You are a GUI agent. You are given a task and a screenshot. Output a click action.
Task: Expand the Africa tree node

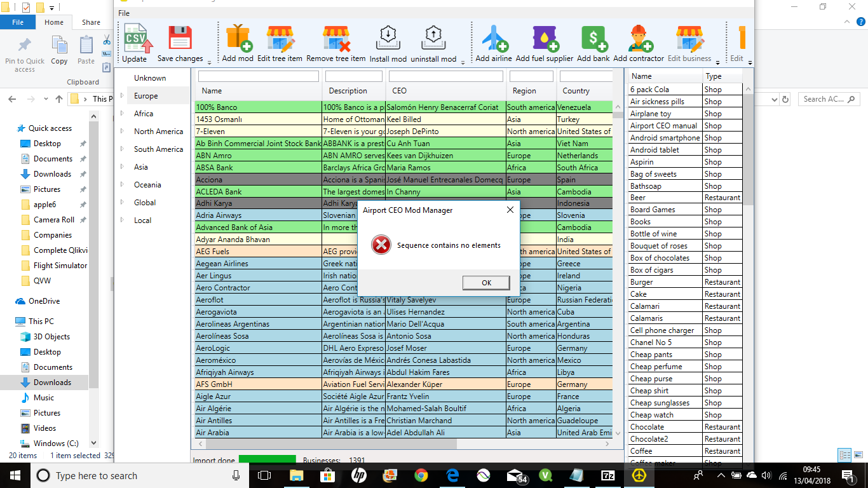(x=122, y=114)
